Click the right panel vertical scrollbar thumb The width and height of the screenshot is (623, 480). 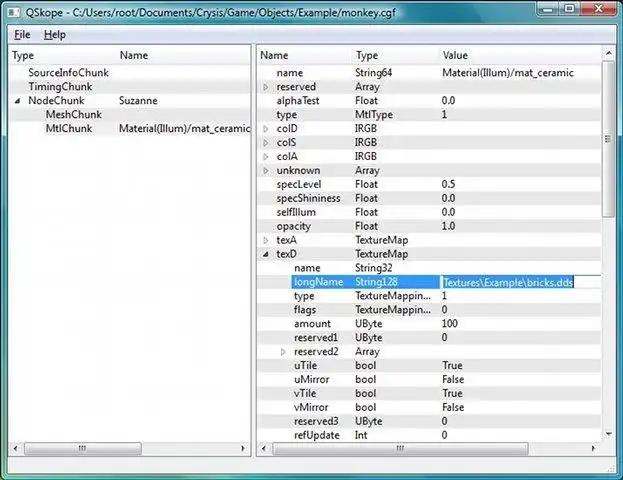coord(608,139)
